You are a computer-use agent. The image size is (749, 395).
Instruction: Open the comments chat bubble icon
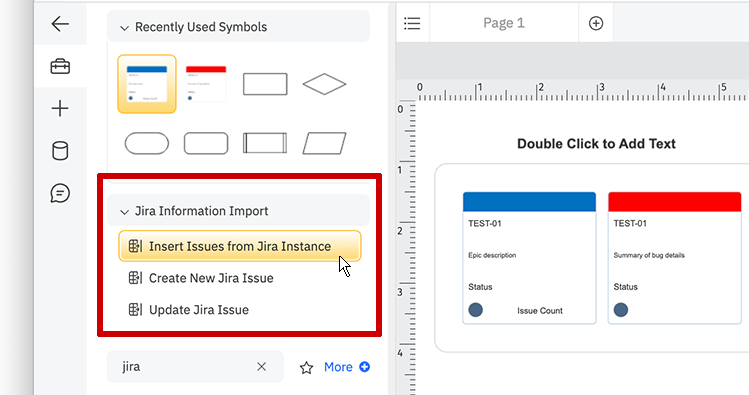click(x=60, y=193)
